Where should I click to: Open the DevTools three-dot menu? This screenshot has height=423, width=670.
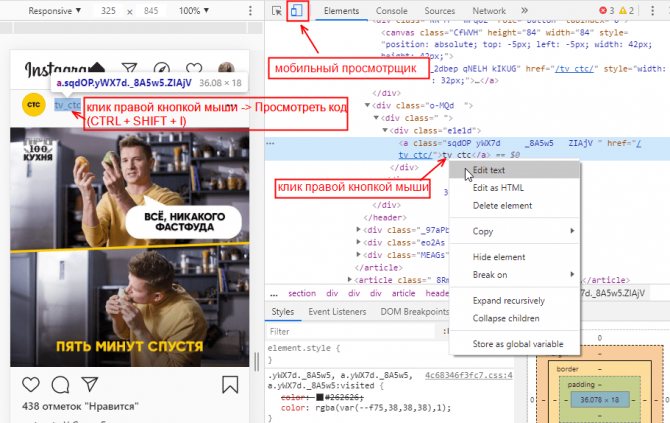[x=652, y=11]
